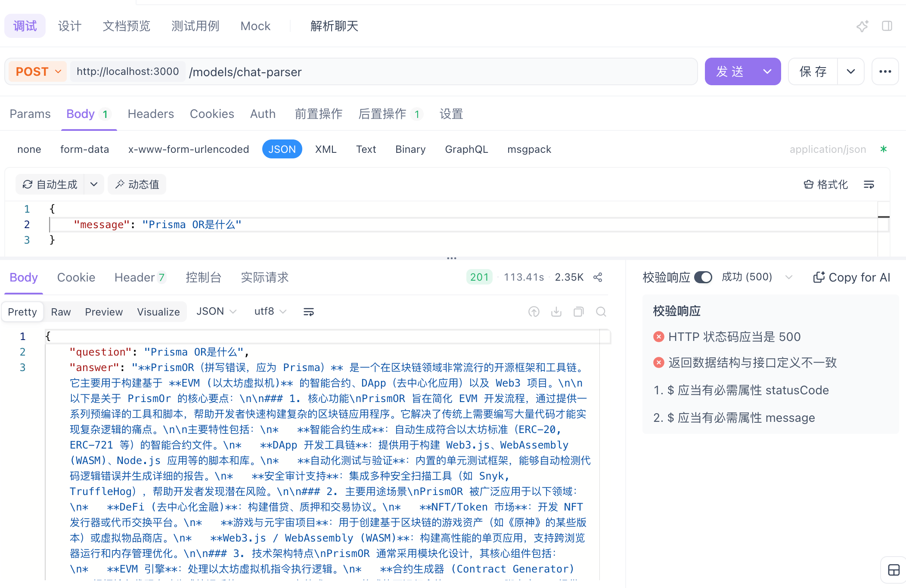Click the AI sparkle icon at top right
Image resolution: width=906 pixels, height=588 pixels.
pyautogui.click(x=862, y=26)
